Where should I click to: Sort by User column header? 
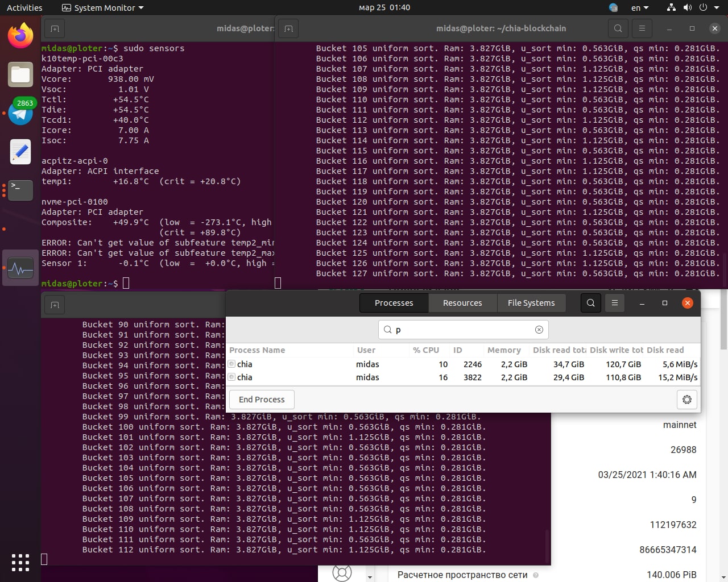click(381, 350)
